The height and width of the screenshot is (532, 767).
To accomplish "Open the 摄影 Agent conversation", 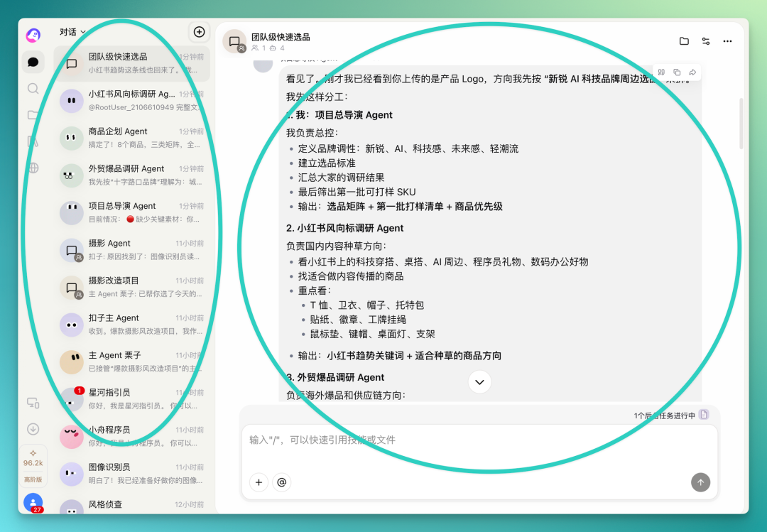I will pyautogui.click(x=132, y=250).
